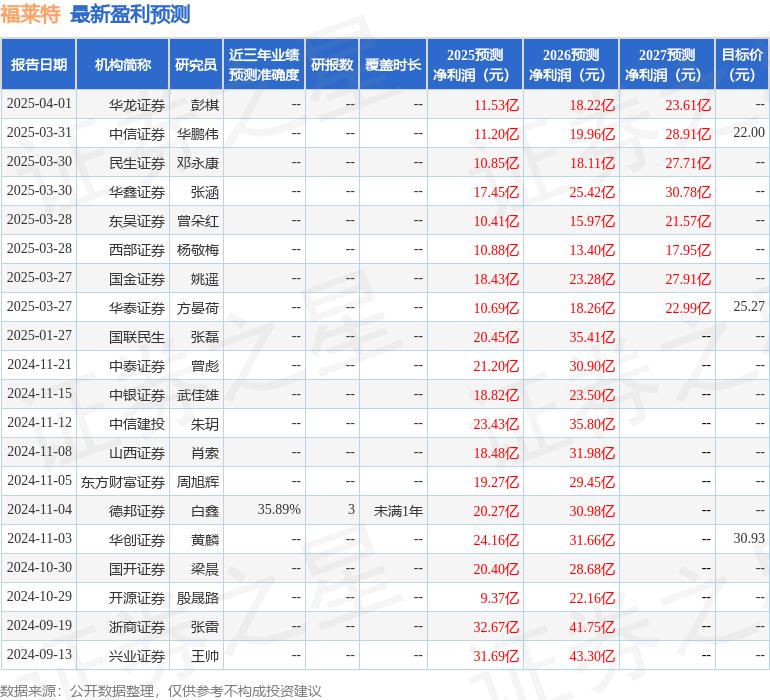Click the 覆盖时长 column header
The width and height of the screenshot is (770, 700).
393,64
